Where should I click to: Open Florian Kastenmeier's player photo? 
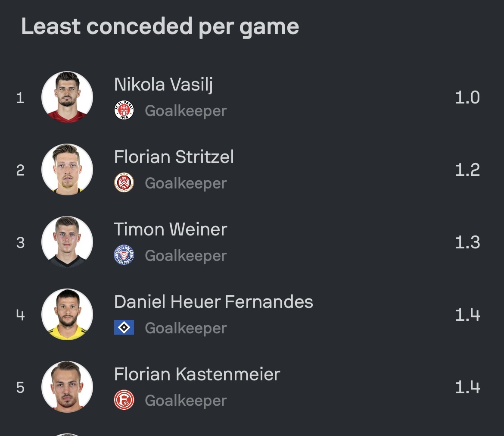coord(67,387)
